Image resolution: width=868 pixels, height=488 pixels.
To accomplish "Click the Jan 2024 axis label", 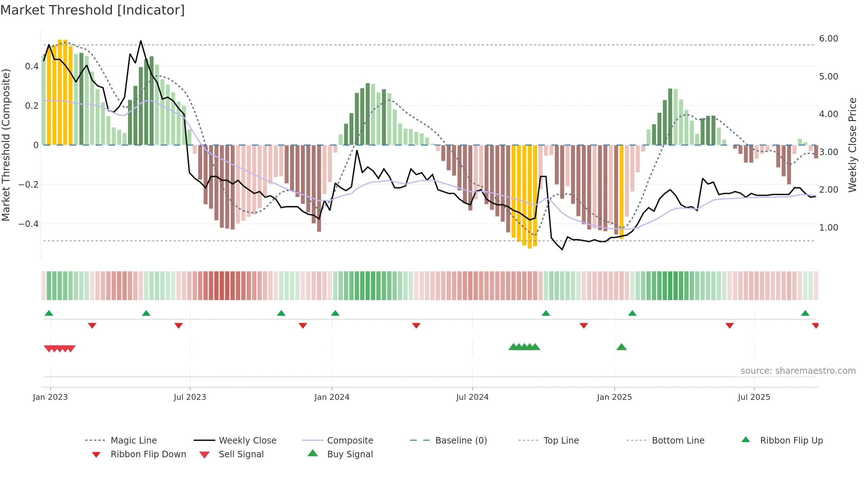I will pyautogui.click(x=332, y=397).
